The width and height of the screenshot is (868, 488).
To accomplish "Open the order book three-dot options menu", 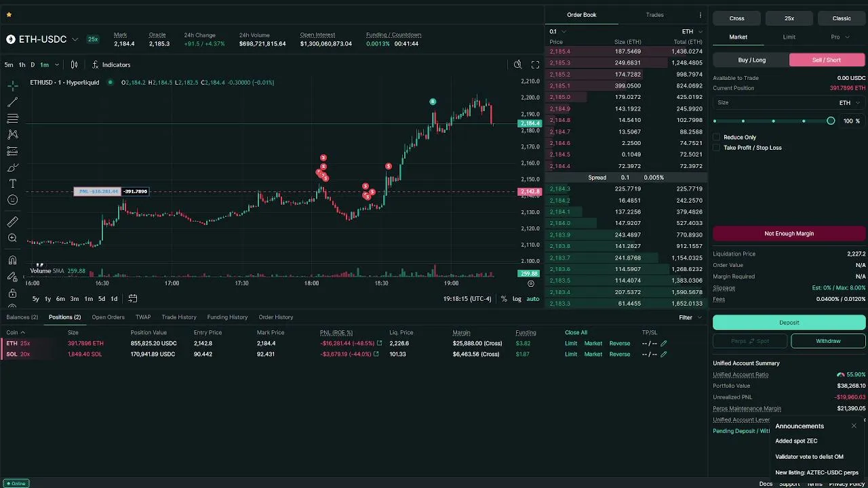I will click(701, 15).
